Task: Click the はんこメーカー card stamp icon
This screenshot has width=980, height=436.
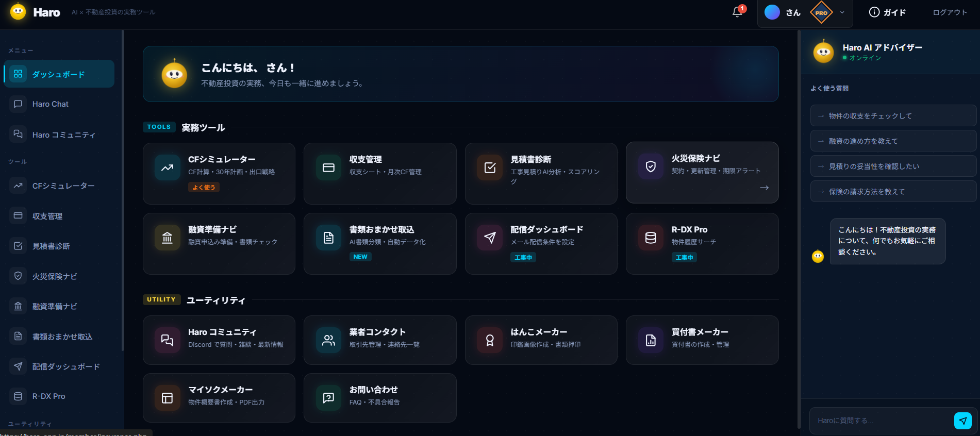Action: click(490, 340)
